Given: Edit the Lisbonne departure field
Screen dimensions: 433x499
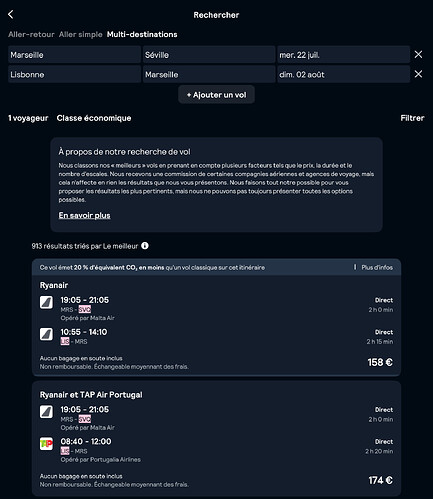Looking at the screenshot, I should [x=74, y=74].
